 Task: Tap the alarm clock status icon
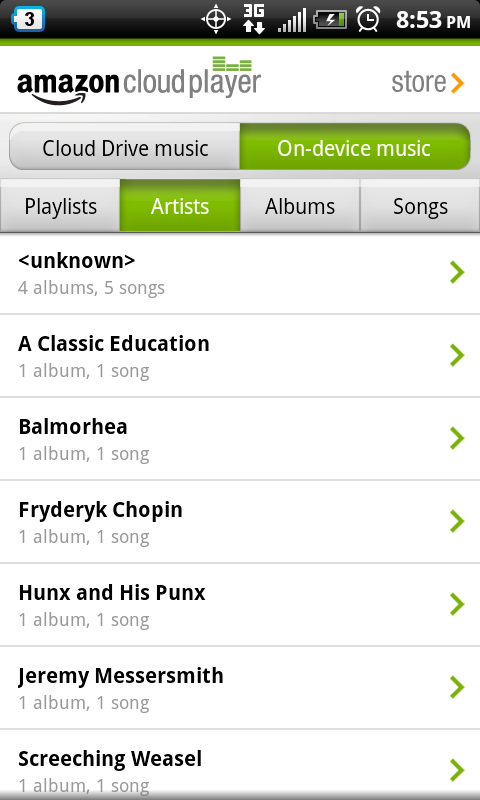pos(368,19)
